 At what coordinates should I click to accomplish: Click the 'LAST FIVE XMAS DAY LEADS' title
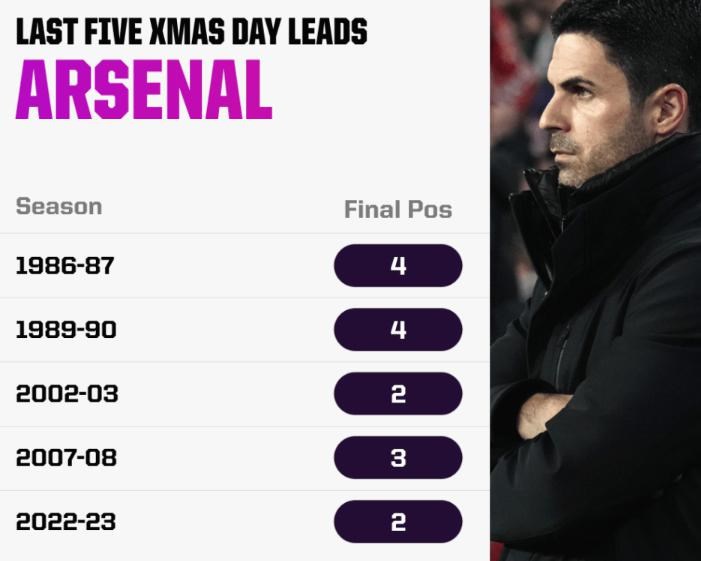(191, 32)
